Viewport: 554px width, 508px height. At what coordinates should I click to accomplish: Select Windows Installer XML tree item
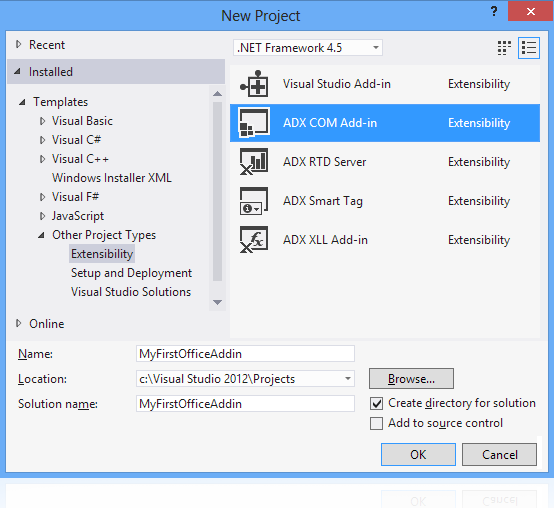(112, 178)
